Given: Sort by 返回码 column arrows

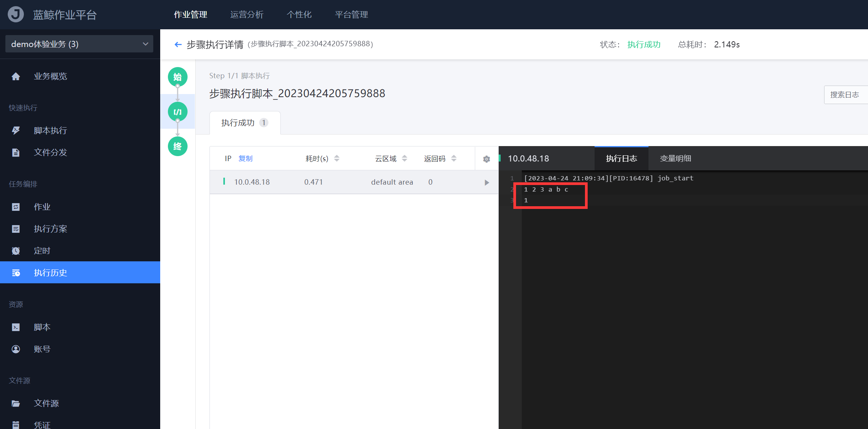Looking at the screenshot, I should click(454, 158).
